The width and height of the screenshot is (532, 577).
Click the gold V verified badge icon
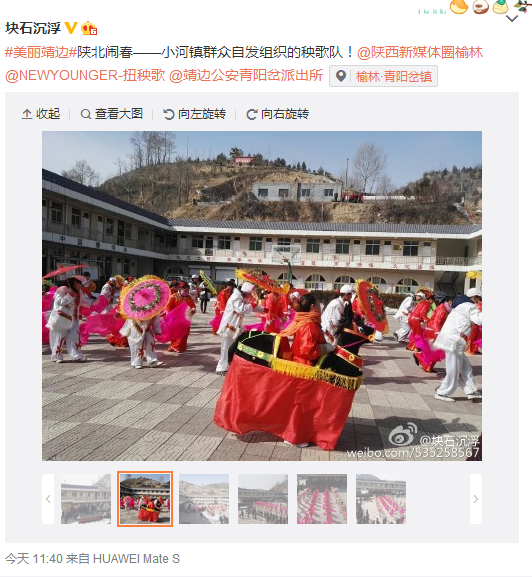tap(71, 28)
